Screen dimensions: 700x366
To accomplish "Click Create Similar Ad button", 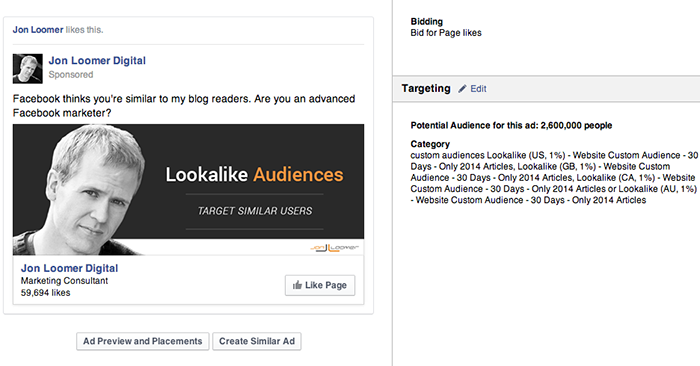I will click(257, 341).
